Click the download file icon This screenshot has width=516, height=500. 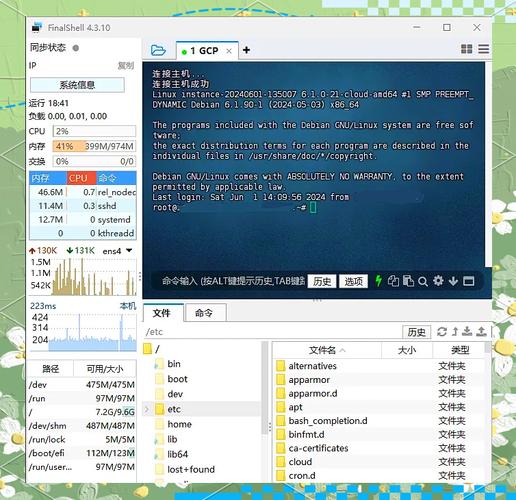pos(467,331)
